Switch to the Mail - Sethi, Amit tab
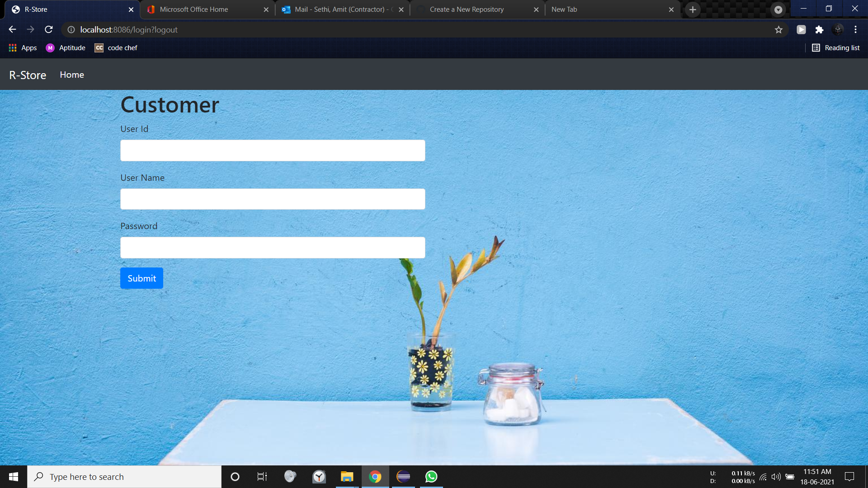Image resolution: width=868 pixels, height=488 pixels. 342,9
